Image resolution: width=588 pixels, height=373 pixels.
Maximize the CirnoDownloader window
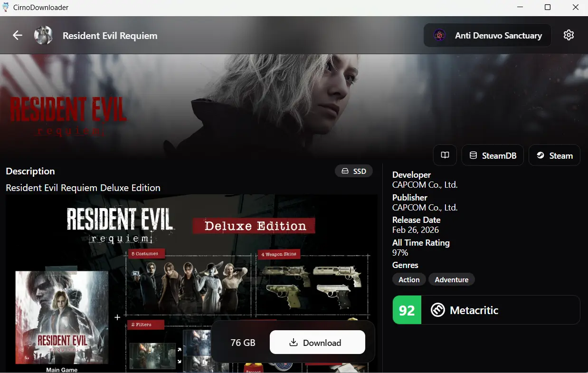[548, 7]
